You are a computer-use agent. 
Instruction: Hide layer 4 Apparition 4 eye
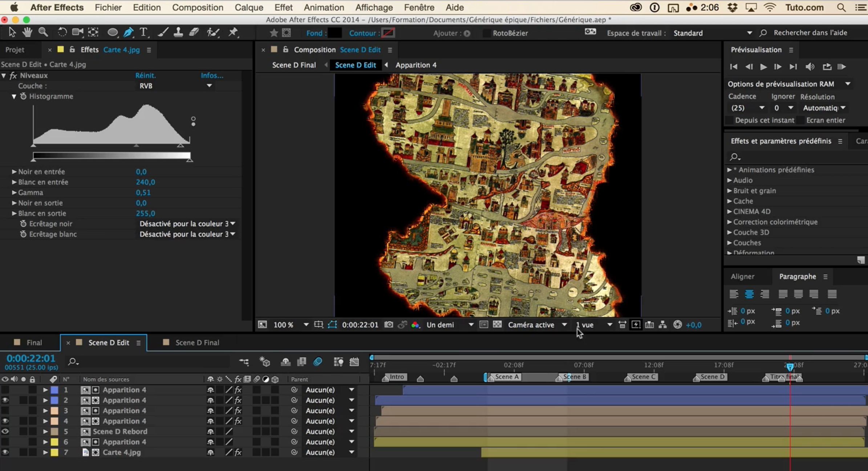(x=5, y=421)
